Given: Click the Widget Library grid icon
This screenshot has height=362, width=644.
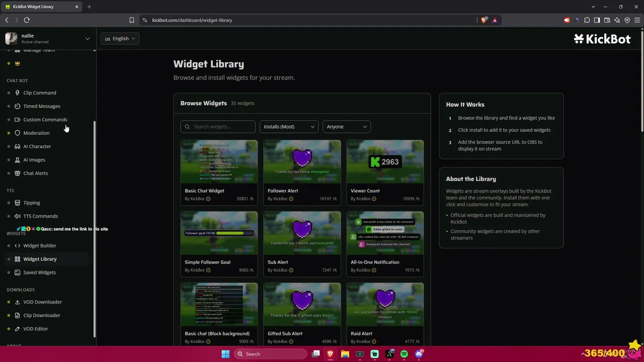Looking at the screenshot, I should [x=18, y=259].
